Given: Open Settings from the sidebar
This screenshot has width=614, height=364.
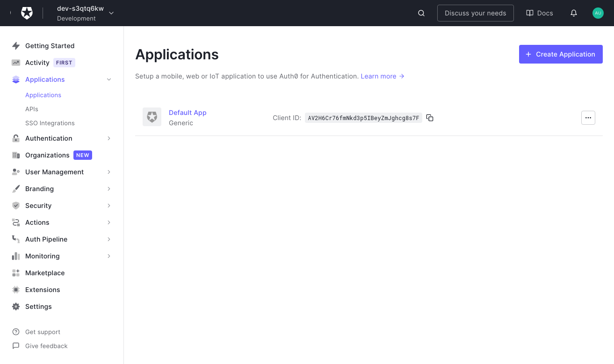Looking at the screenshot, I should (x=38, y=307).
